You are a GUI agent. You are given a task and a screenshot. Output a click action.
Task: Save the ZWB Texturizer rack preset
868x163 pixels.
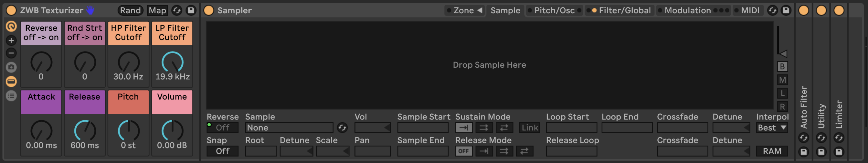pos(191,10)
